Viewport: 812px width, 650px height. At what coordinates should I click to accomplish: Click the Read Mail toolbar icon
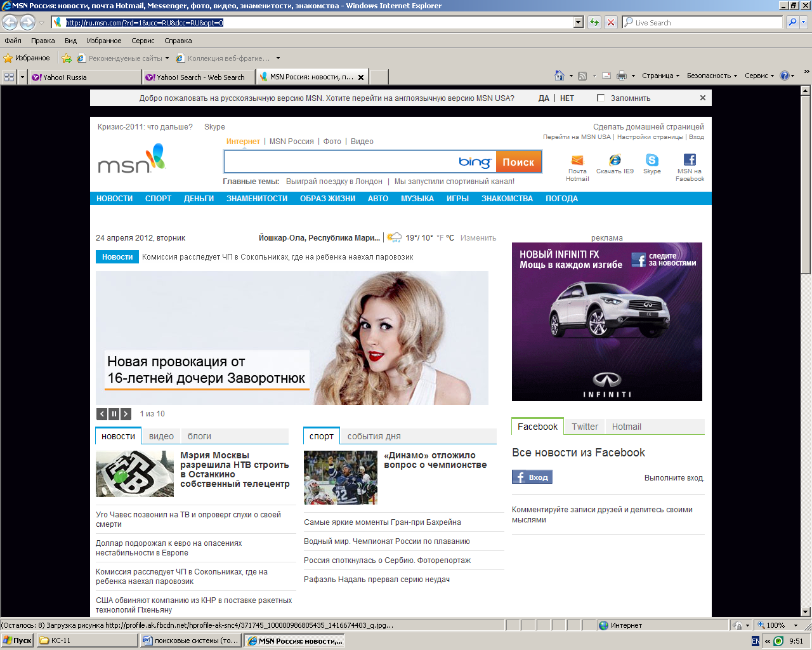click(606, 76)
